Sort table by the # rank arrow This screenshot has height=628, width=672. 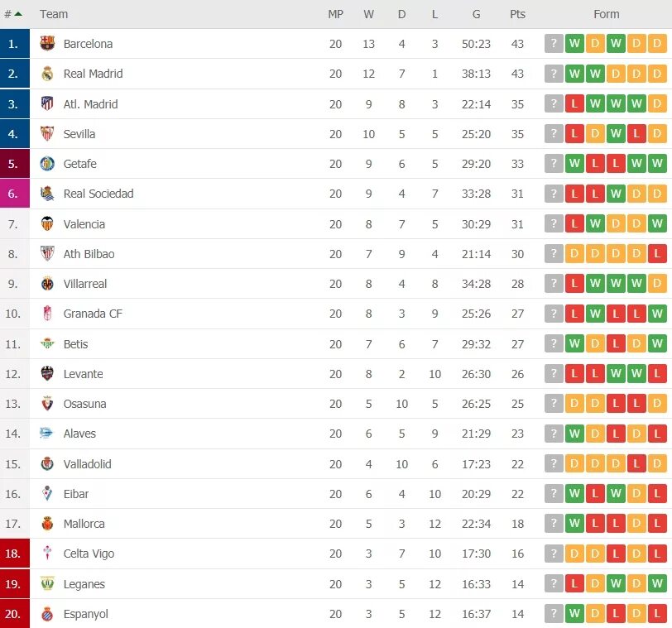pyautogui.click(x=18, y=14)
